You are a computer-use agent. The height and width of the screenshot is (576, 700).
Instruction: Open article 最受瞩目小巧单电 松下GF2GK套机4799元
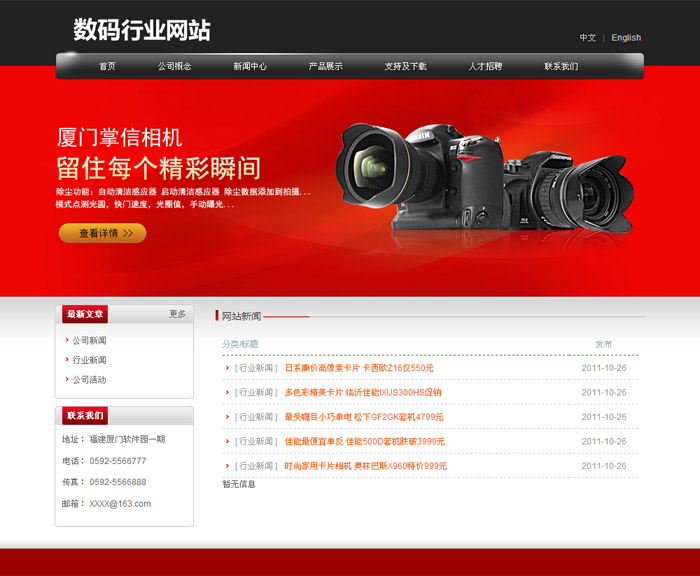(364, 417)
